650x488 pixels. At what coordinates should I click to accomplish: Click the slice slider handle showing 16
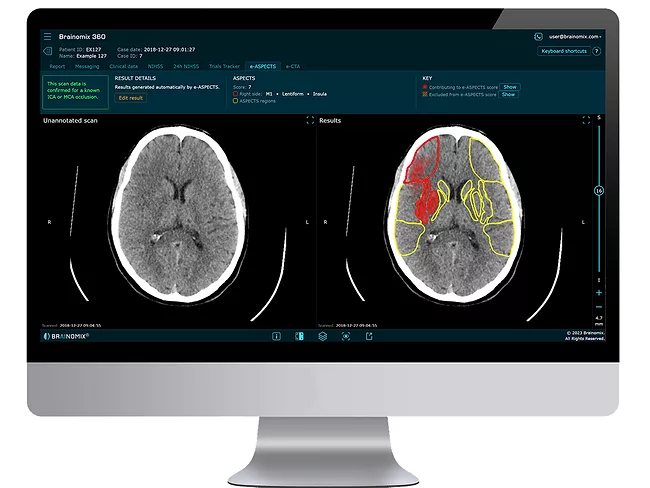pyautogui.click(x=599, y=191)
